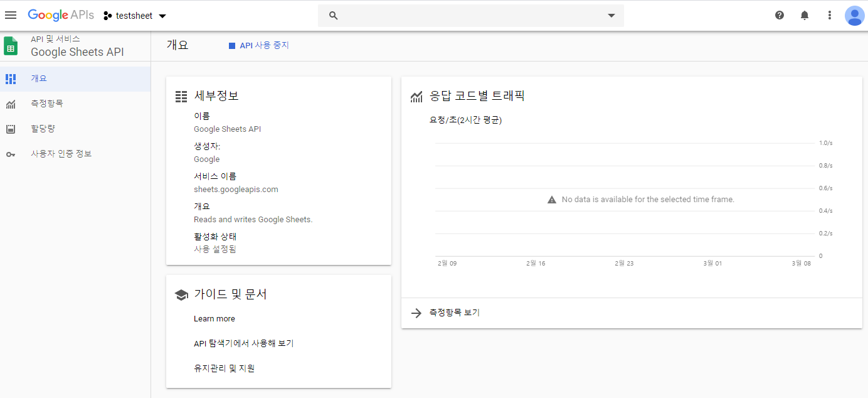Click the warning triangle in the chart

[552, 200]
